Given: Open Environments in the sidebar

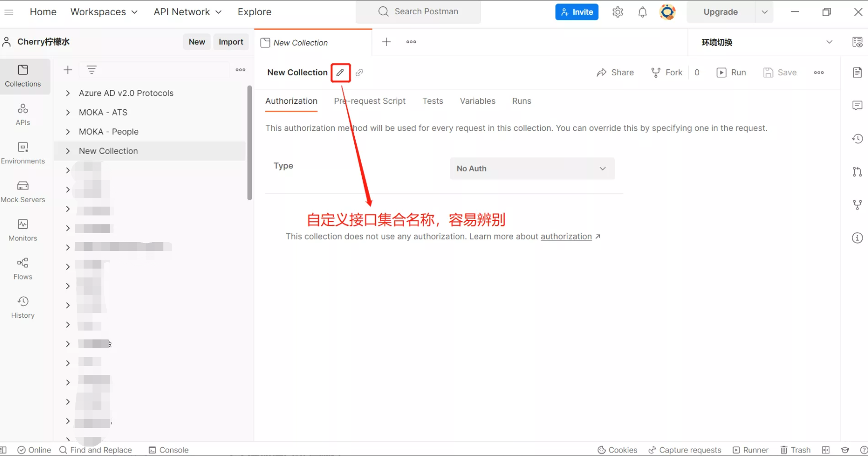Looking at the screenshot, I should pyautogui.click(x=23, y=153).
